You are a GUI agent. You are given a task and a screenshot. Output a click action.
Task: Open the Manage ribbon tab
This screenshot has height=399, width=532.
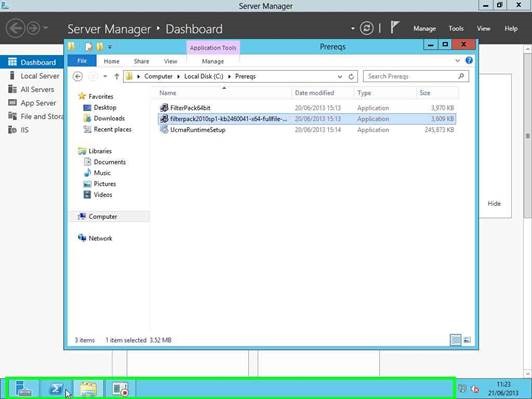coord(213,61)
